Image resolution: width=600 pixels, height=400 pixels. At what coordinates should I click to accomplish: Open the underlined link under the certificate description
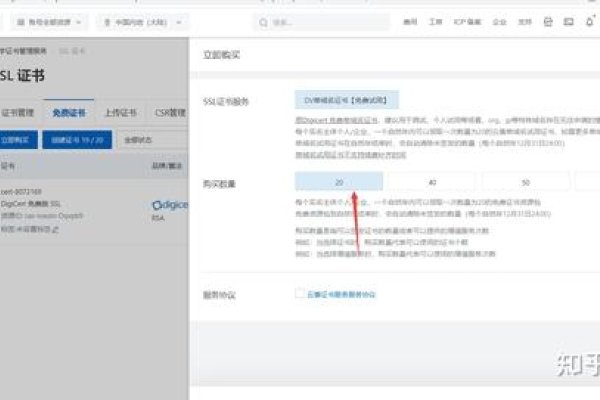[351, 155]
